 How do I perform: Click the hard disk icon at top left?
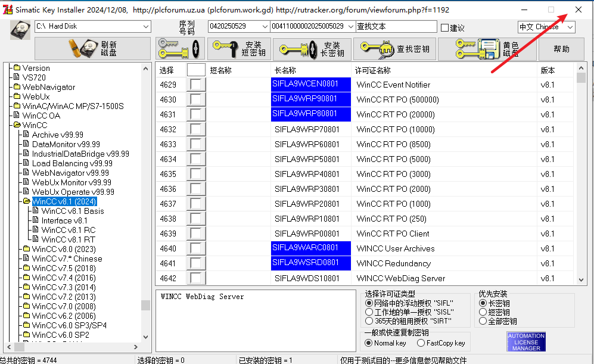pyautogui.click(x=20, y=30)
